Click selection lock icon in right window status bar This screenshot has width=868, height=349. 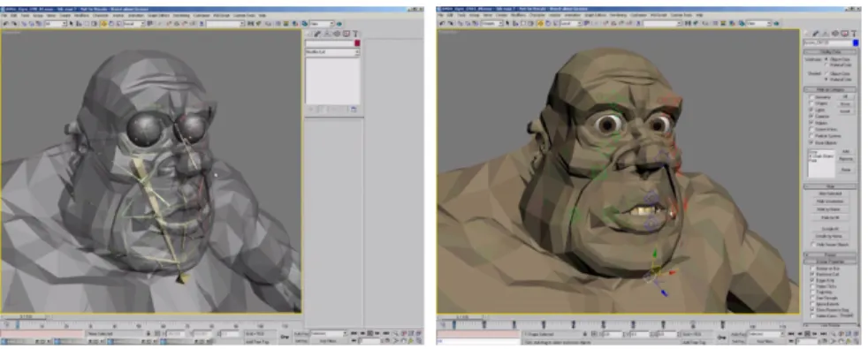coord(584,334)
